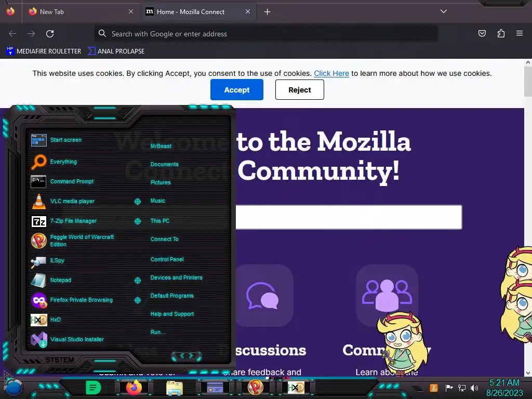Open Music from start menu
The height and width of the screenshot is (399, 532).
158,201
